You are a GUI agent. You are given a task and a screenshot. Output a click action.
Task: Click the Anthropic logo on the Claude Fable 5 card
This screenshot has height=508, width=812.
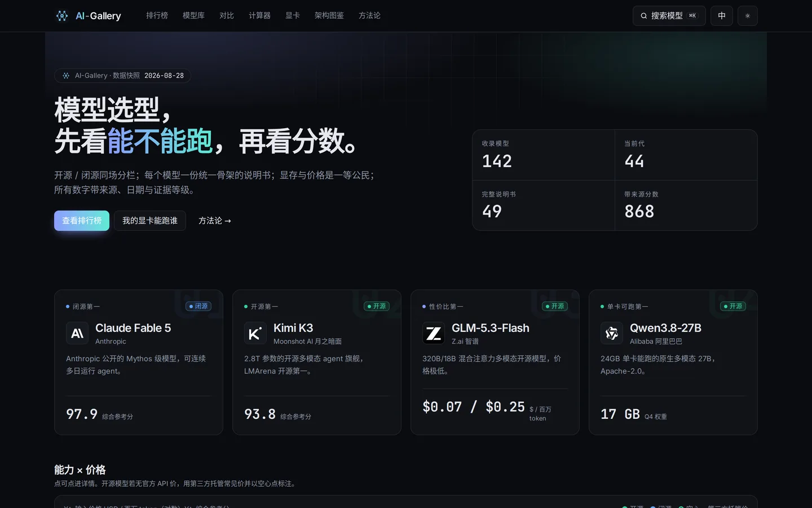click(x=77, y=334)
